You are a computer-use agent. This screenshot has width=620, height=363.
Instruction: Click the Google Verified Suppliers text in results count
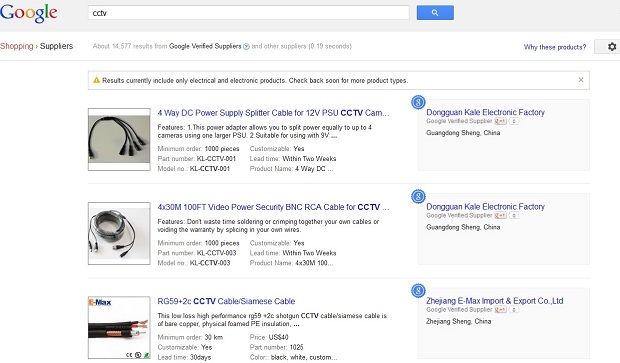tap(205, 46)
